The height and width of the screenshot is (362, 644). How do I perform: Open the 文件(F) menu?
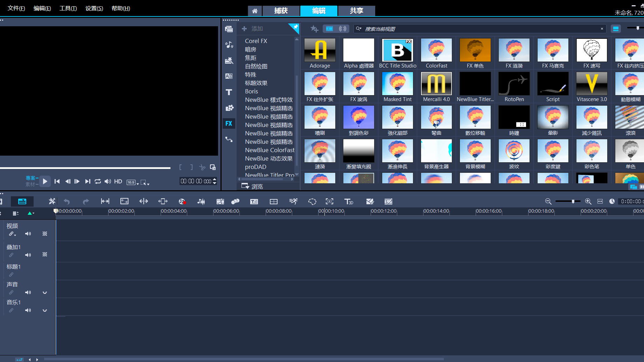16,8
